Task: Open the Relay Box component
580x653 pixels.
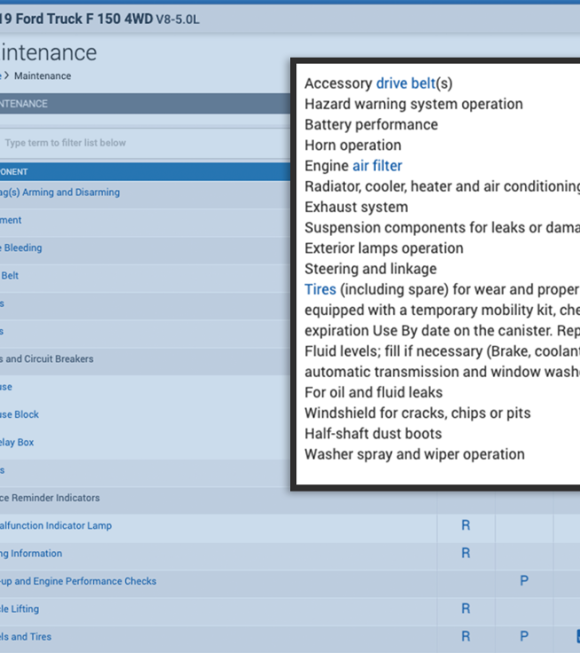Action: [17, 442]
